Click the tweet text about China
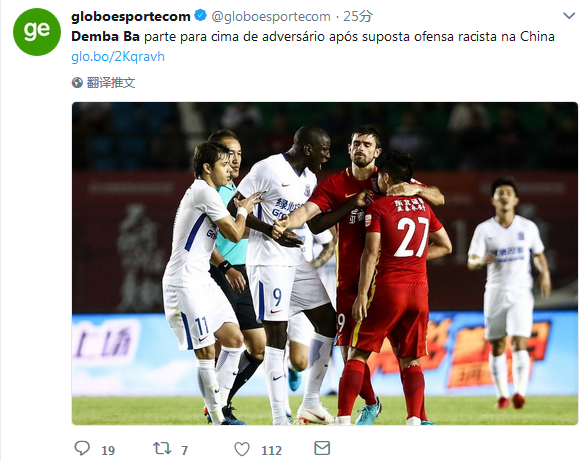The image size is (586, 460). 313,36
